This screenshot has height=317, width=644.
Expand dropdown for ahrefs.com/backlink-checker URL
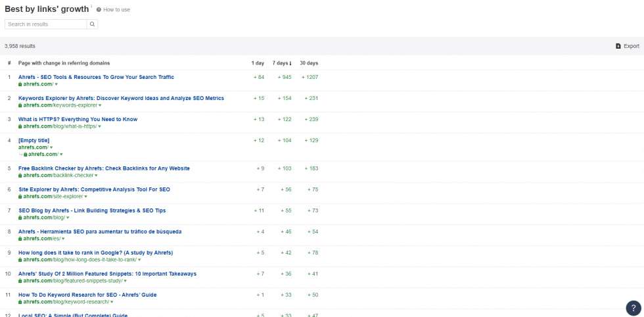tap(96, 176)
